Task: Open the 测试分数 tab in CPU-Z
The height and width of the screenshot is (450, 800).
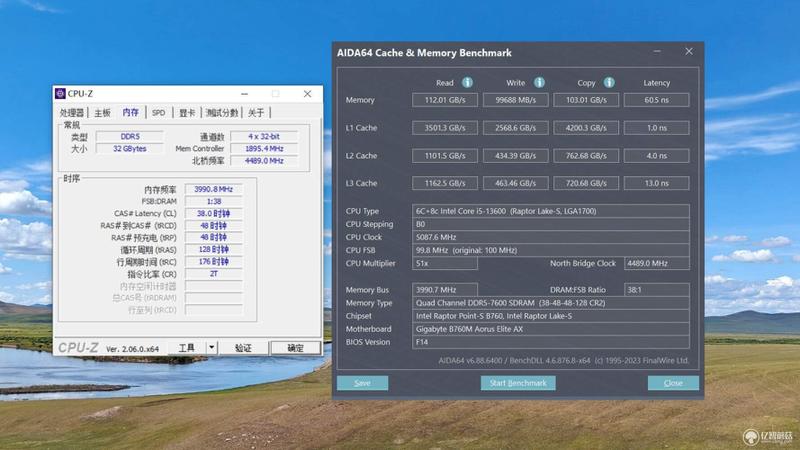Action: tap(222, 113)
